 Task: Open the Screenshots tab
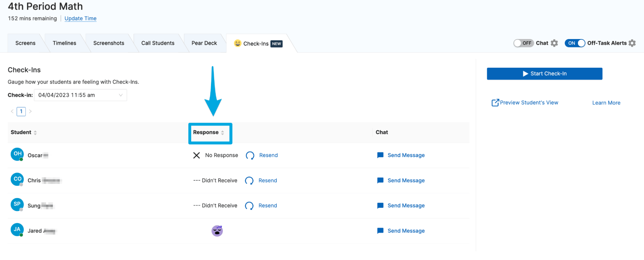click(109, 43)
